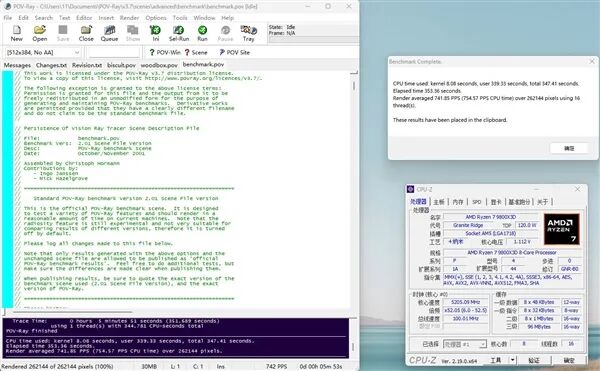This screenshot has width=600, height=371.
Task: Click the Show render window toolbar icon
Action: pyautogui.click(x=133, y=33)
